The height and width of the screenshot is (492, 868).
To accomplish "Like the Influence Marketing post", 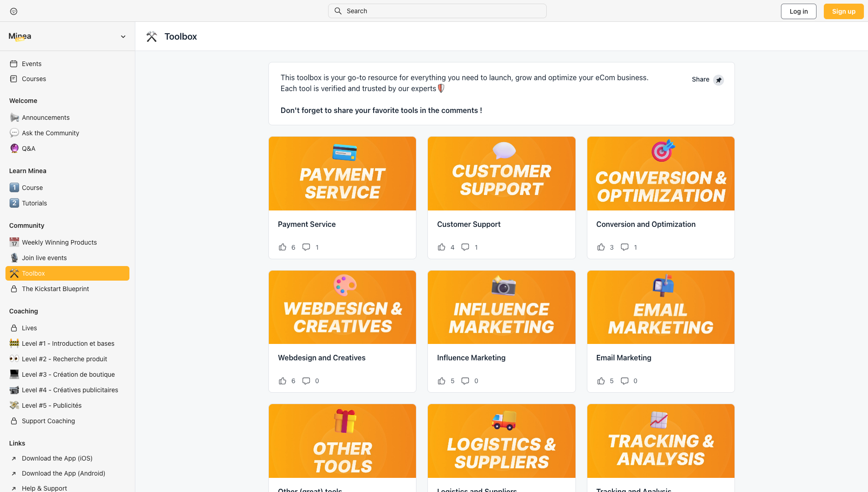I will coord(442,381).
